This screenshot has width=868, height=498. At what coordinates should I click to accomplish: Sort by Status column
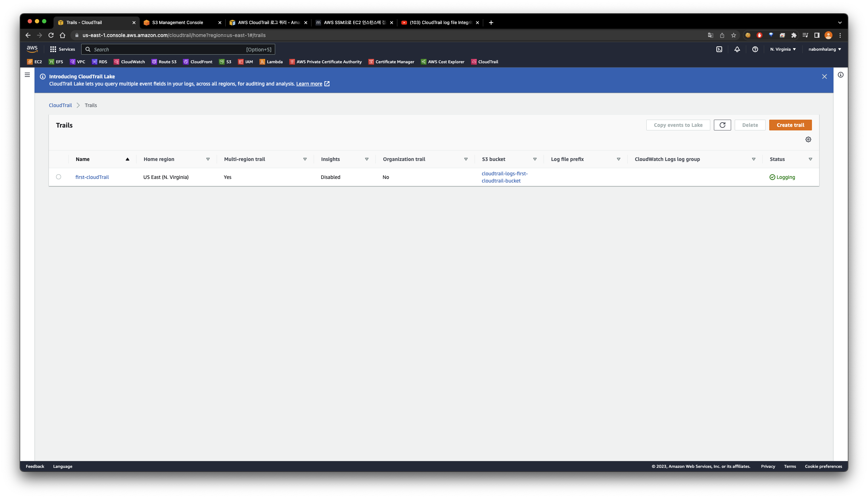tap(791, 159)
